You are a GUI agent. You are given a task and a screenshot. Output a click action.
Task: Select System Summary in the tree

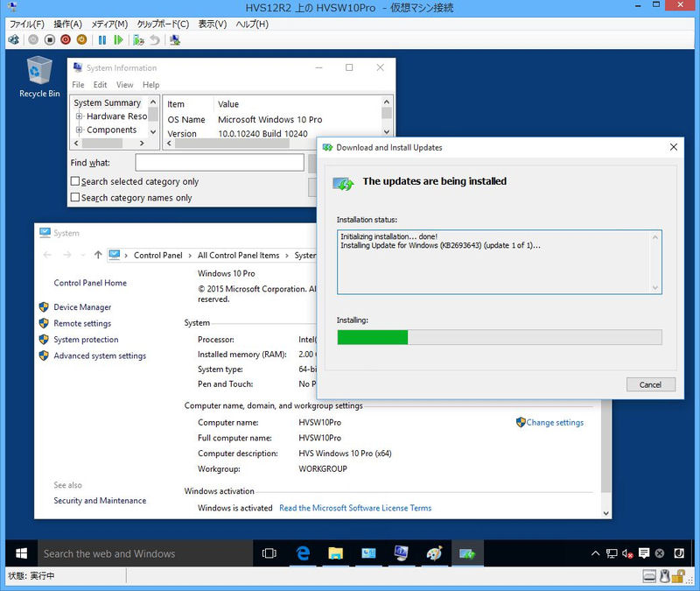point(107,102)
